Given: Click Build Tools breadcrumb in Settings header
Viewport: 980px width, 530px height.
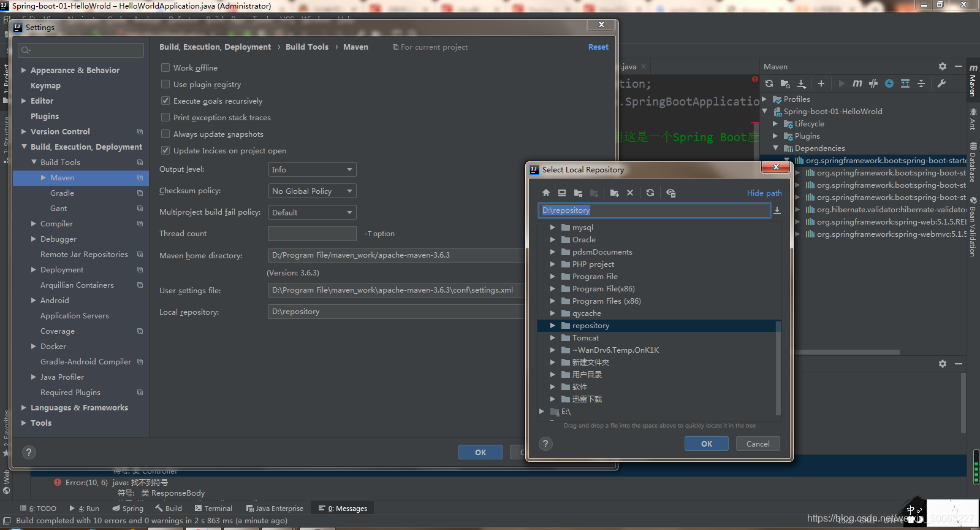Looking at the screenshot, I should [307, 47].
